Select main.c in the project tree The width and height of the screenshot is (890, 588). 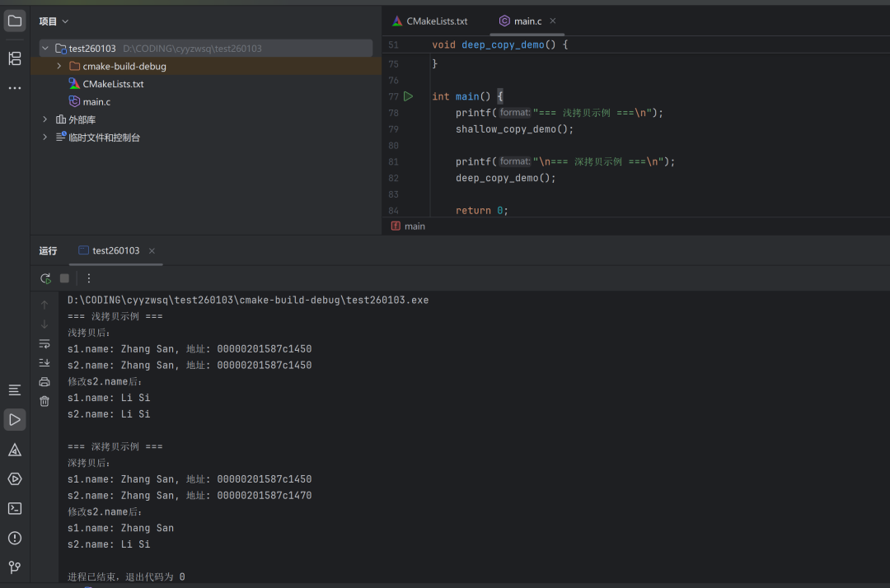tap(96, 101)
